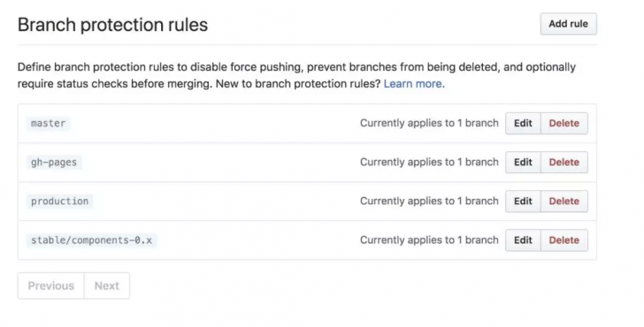Edit the gh-pages branch rule
This screenshot has height=327, width=644.
pyautogui.click(x=523, y=162)
